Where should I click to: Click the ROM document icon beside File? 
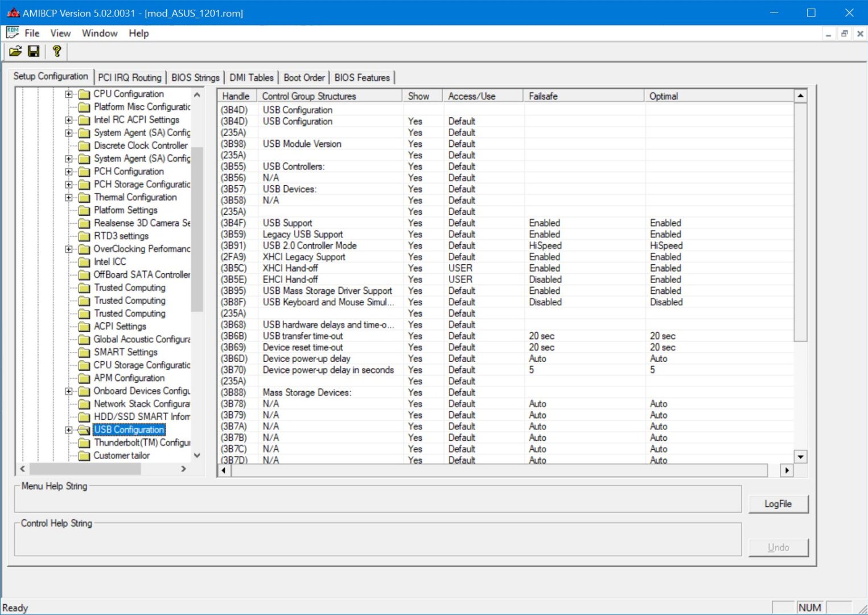pyautogui.click(x=13, y=33)
